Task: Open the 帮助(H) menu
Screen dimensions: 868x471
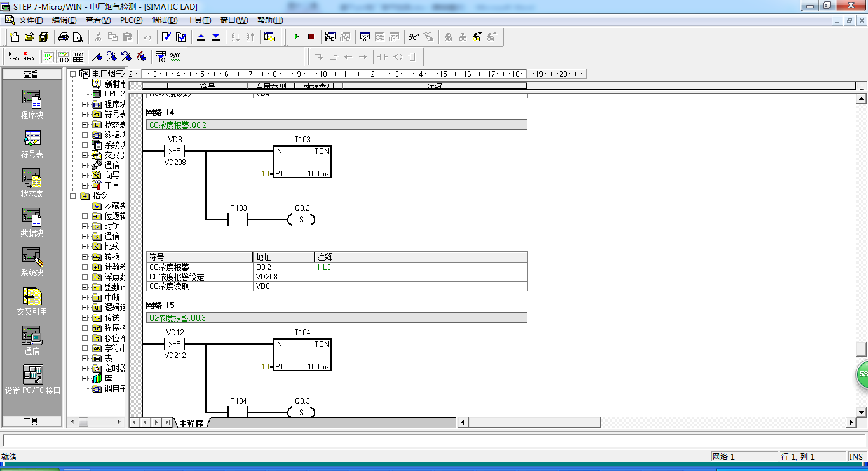Action: tap(270, 20)
